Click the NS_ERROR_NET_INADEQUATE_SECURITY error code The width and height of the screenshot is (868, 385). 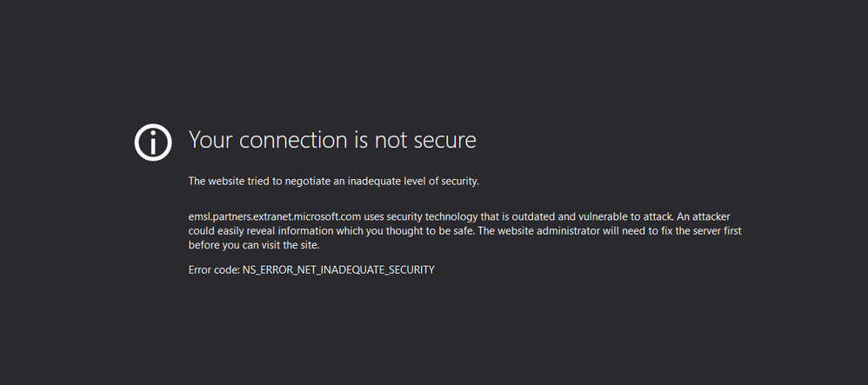click(338, 269)
